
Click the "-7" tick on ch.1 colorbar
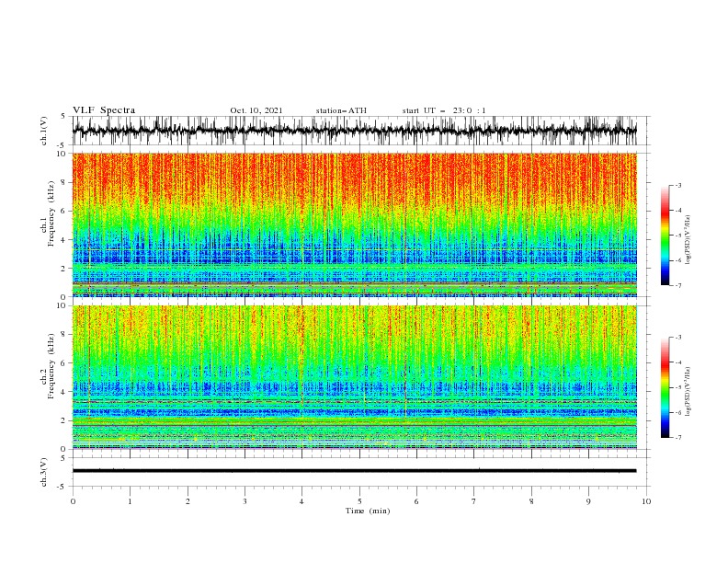click(x=677, y=285)
